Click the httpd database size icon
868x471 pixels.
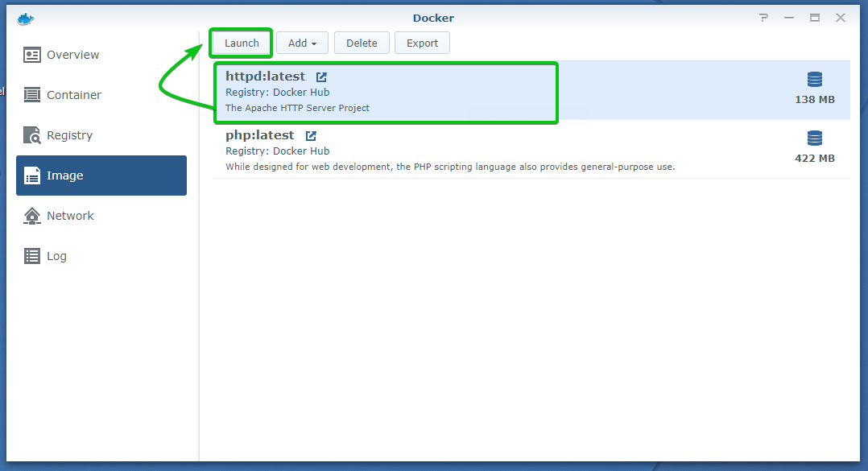814,80
